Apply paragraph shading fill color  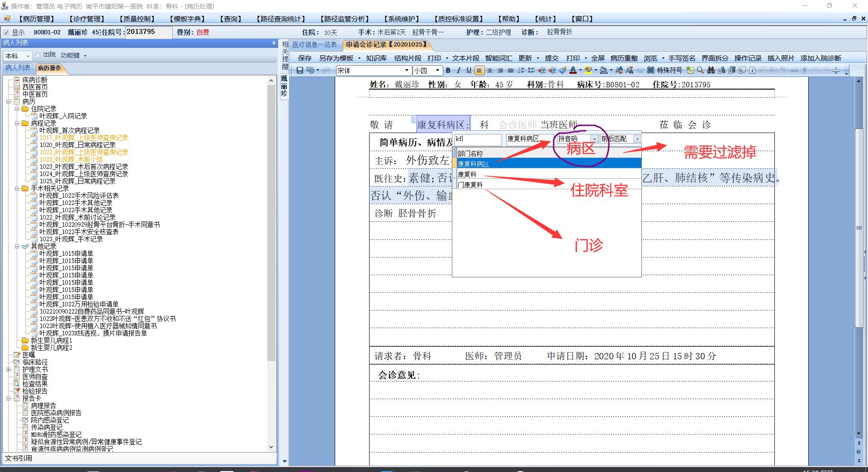pyautogui.click(x=603, y=70)
